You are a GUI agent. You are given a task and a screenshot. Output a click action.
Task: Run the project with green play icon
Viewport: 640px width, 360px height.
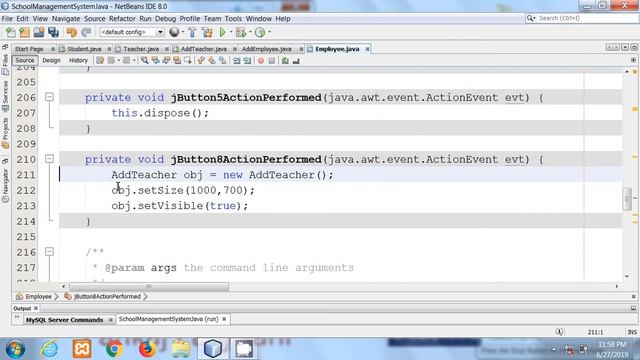coord(222,32)
